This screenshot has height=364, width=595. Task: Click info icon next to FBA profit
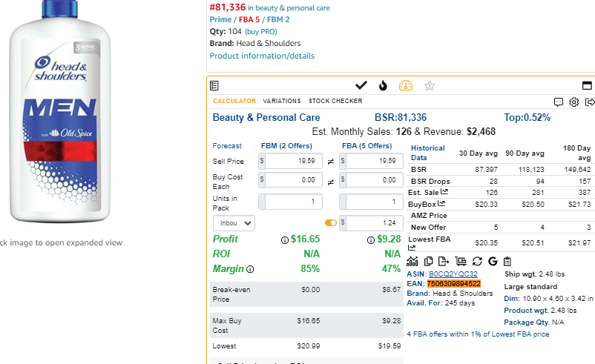click(x=371, y=240)
